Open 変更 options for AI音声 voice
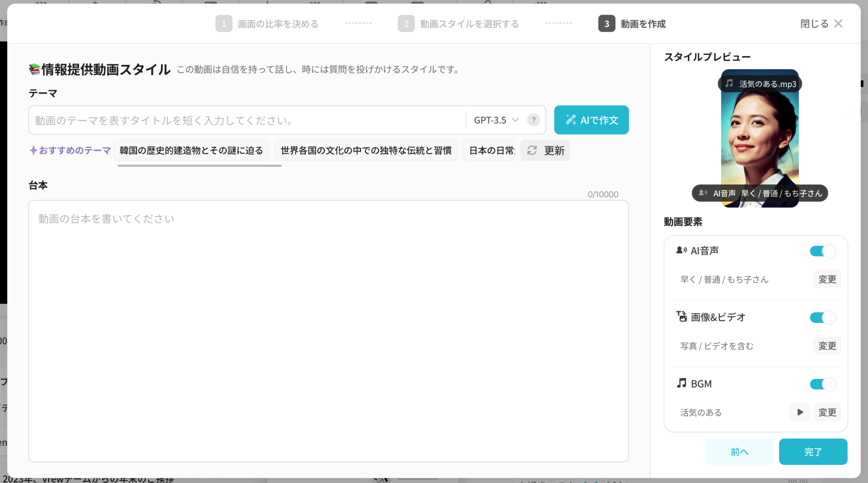 point(827,279)
